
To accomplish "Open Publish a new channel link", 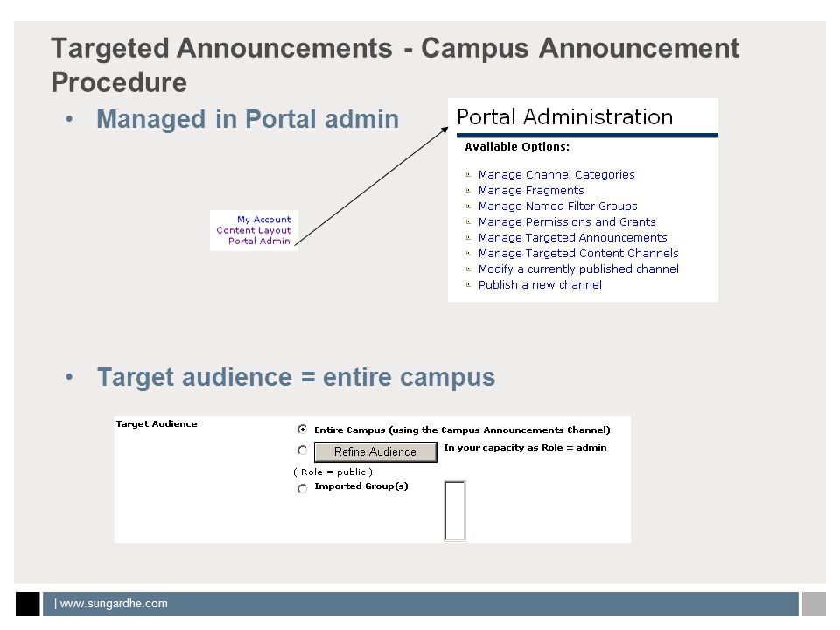I will click(540, 285).
